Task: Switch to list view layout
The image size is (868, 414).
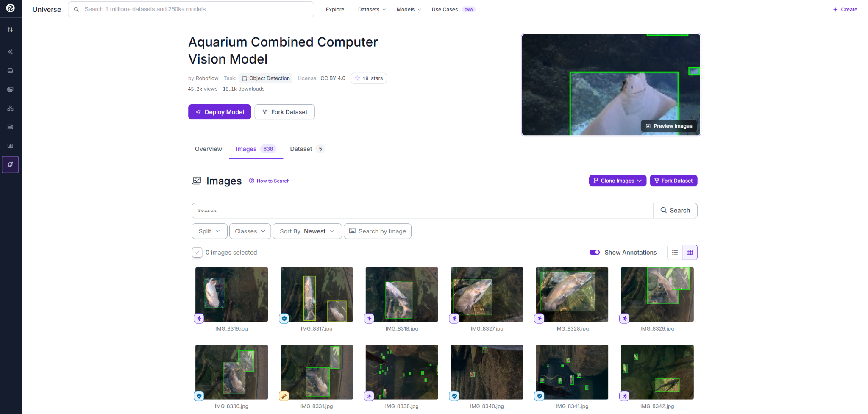Action: pos(675,253)
